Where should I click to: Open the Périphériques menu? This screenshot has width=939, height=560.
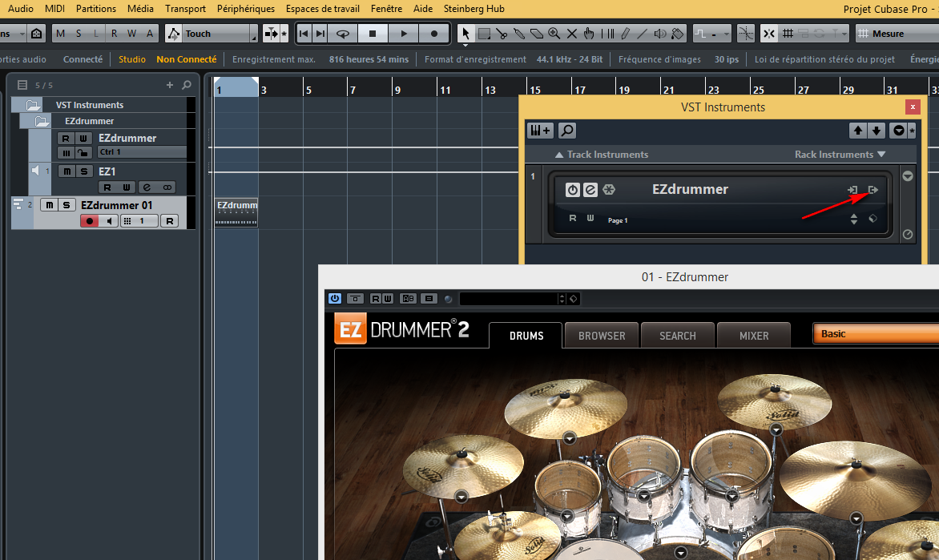pos(245,9)
